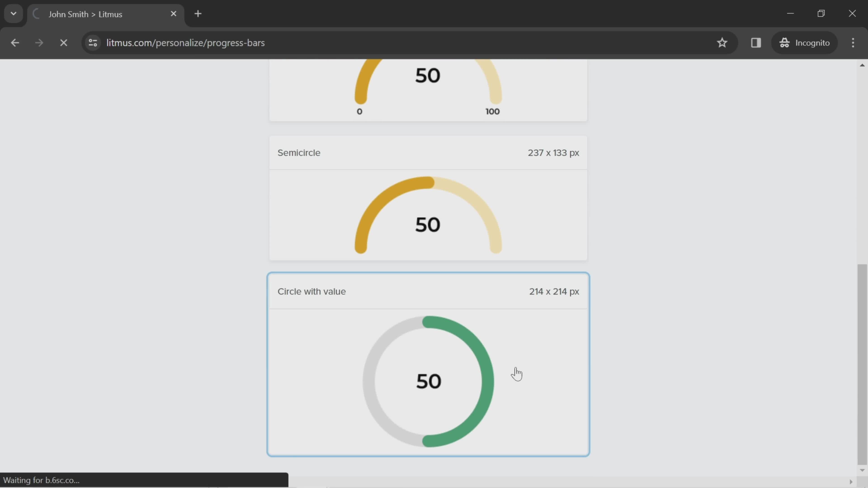The image size is (868, 488).
Task: Click the new tab plus button
Action: coord(198,13)
